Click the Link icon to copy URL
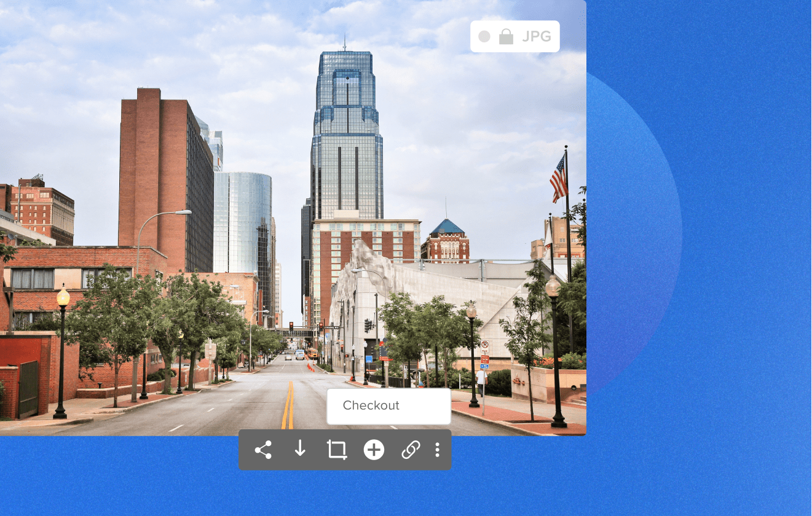 (411, 450)
